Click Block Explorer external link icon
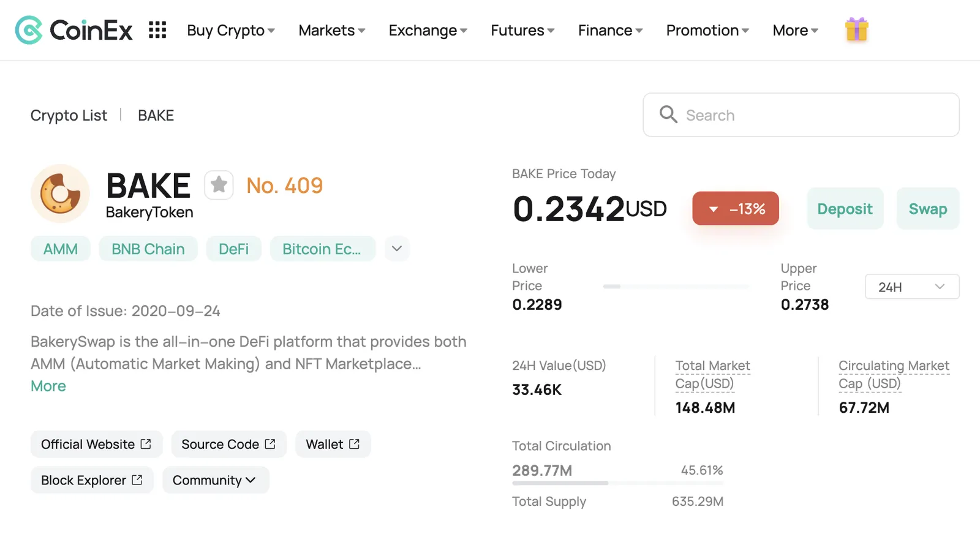 137,480
